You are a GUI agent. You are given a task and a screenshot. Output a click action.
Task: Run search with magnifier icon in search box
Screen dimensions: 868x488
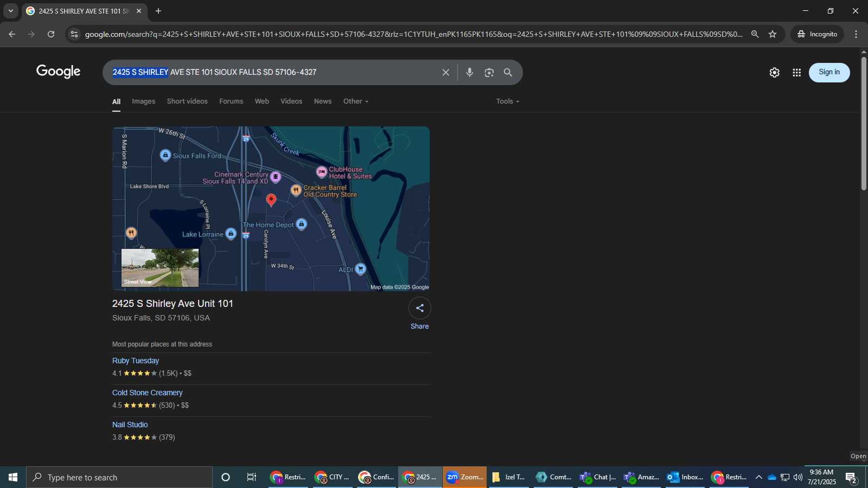[508, 72]
